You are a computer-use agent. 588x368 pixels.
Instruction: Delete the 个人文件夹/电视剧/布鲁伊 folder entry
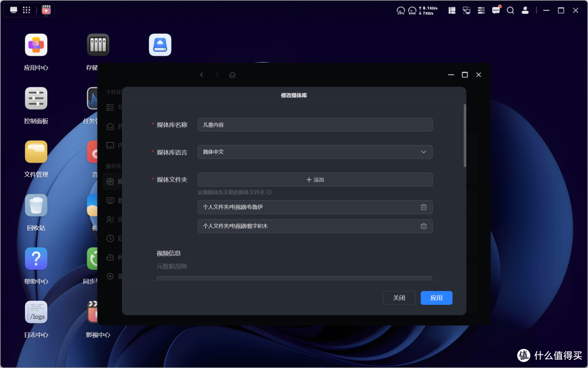(424, 207)
